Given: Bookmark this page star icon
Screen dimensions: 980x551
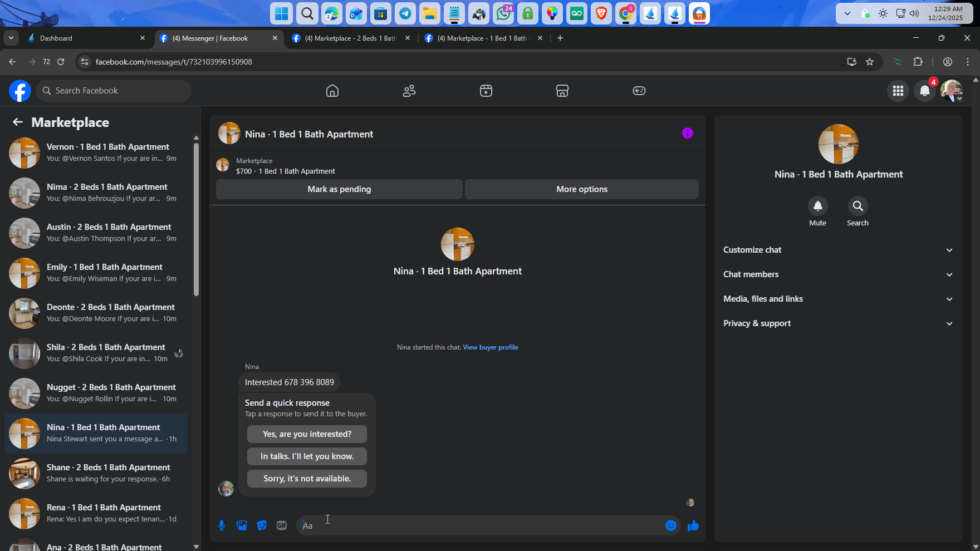Looking at the screenshot, I should 870,62.
